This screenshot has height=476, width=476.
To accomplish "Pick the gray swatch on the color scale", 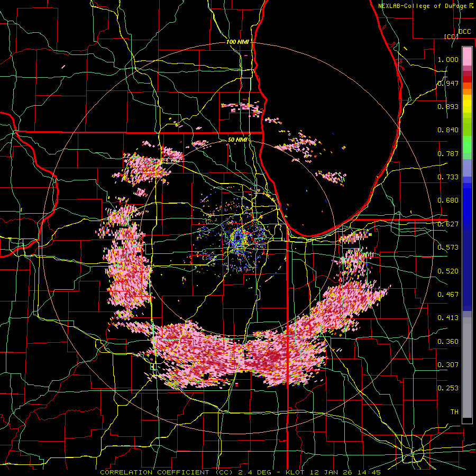I will pos(467,368).
